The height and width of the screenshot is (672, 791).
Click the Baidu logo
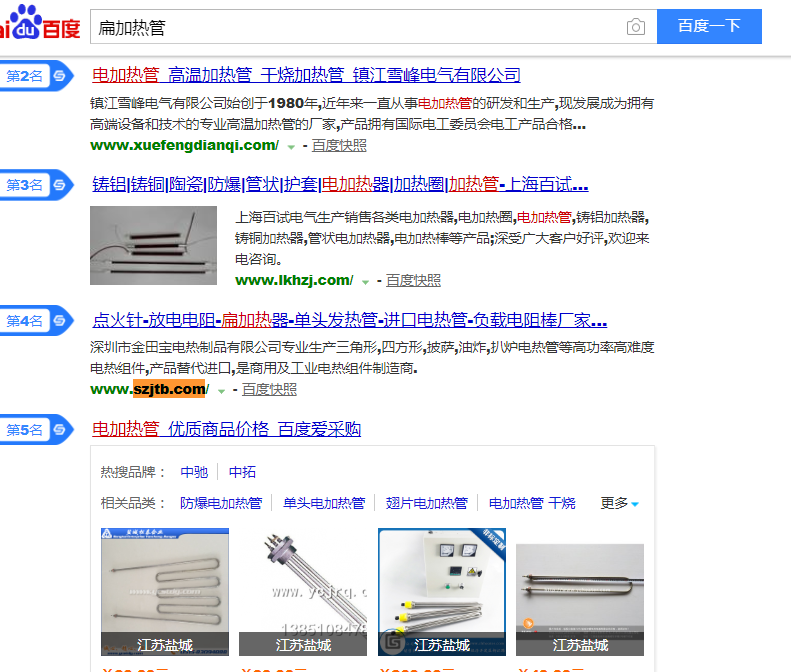tap(40, 23)
